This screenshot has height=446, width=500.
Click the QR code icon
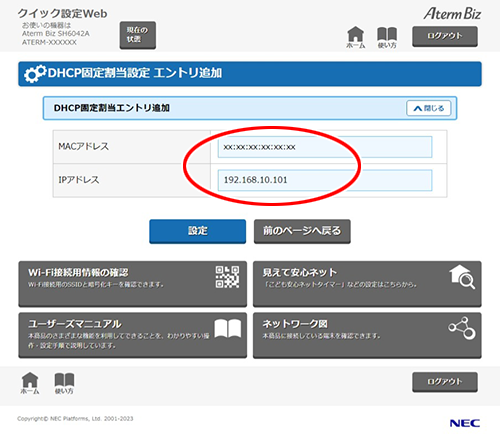[227, 277]
